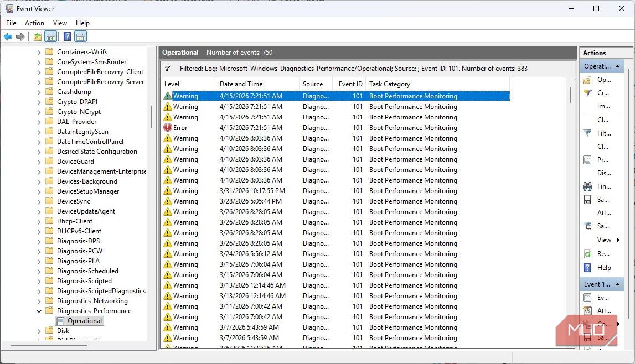
Task: Select the DHCPv6-Client tree item
Action: (x=79, y=231)
